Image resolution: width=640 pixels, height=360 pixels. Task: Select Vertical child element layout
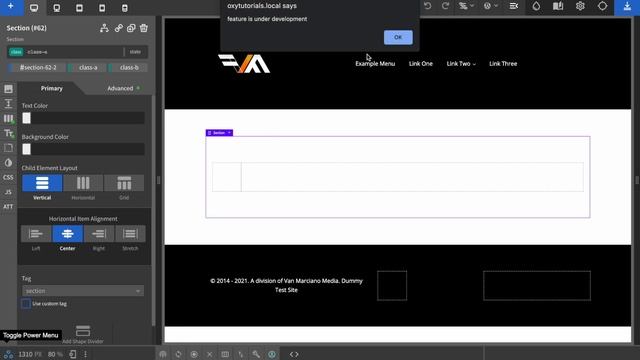click(42, 183)
